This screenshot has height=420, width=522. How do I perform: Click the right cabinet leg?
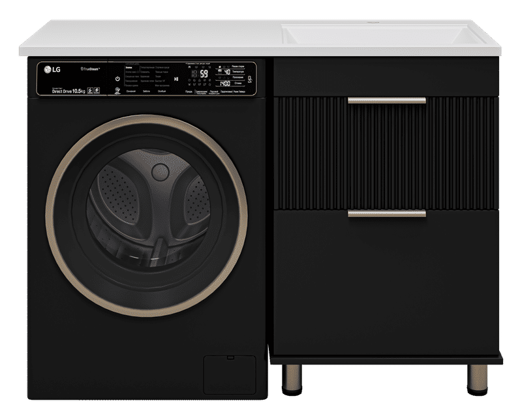(477, 380)
